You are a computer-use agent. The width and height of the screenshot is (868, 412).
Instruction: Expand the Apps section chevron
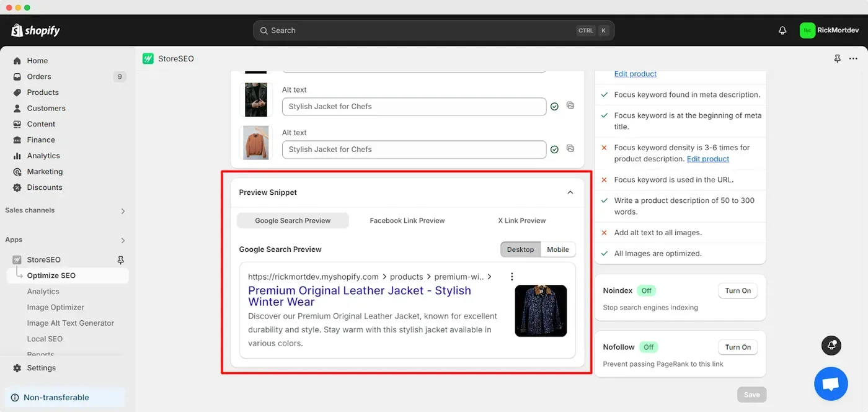pyautogui.click(x=123, y=240)
